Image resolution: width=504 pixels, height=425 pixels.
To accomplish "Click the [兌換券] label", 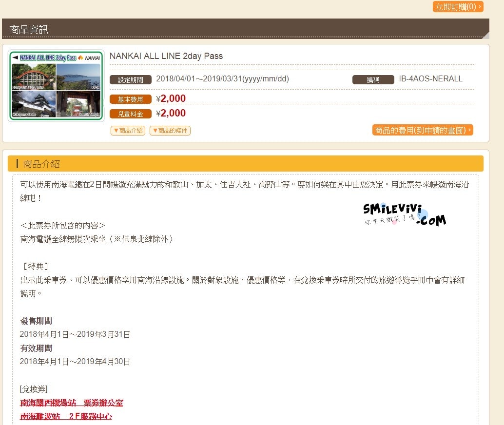I will 34,389.
